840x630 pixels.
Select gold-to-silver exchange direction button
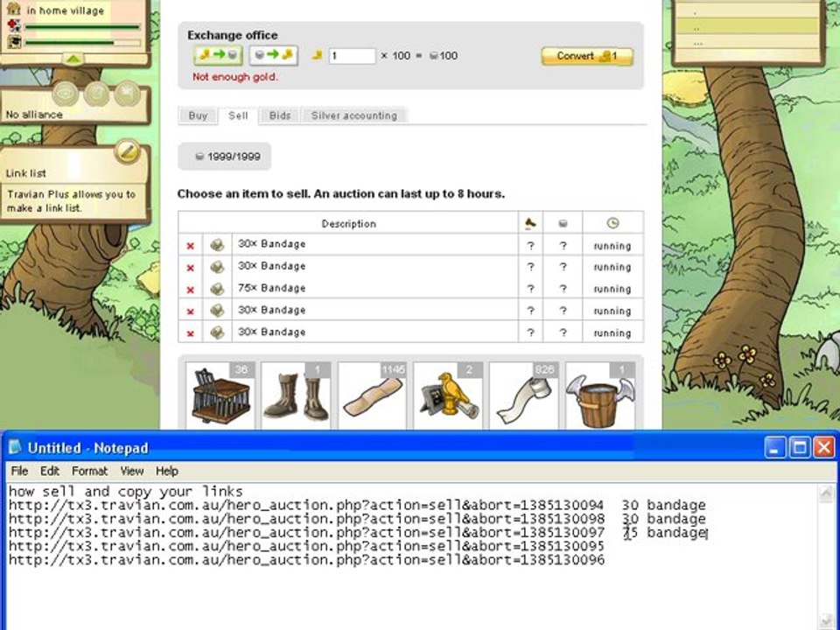pos(218,55)
